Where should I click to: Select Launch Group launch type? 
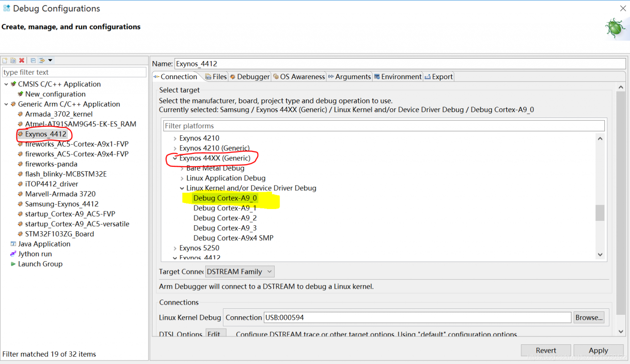[40, 264]
